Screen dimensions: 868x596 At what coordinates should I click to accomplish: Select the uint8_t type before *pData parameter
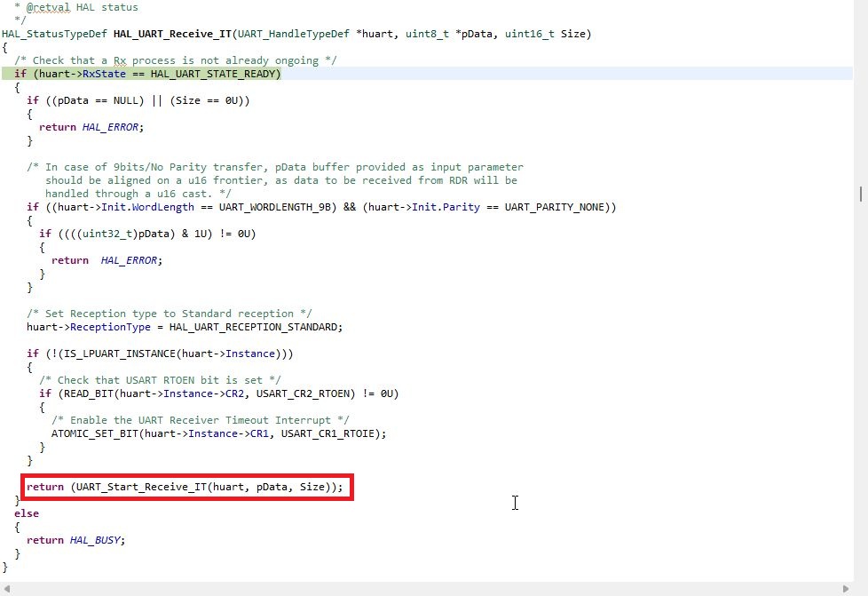coord(427,34)
